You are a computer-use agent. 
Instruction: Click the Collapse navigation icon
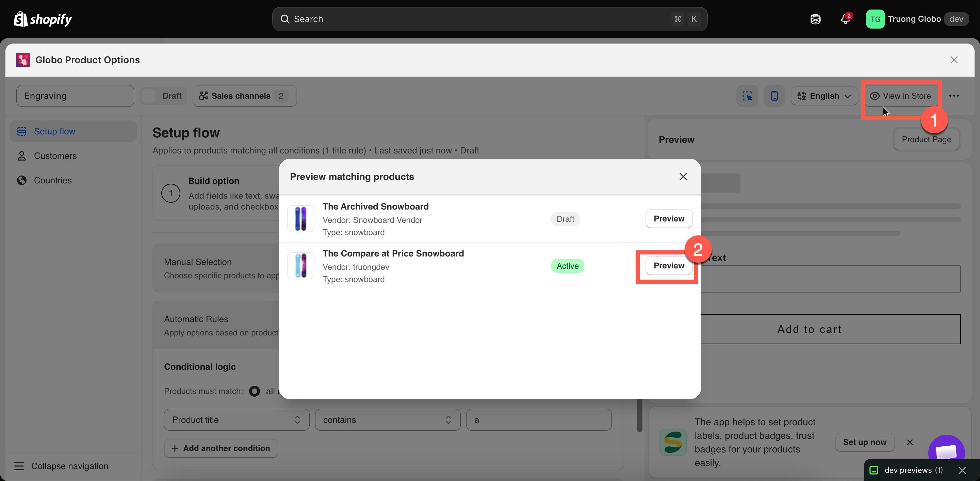[x=19, y=466]
